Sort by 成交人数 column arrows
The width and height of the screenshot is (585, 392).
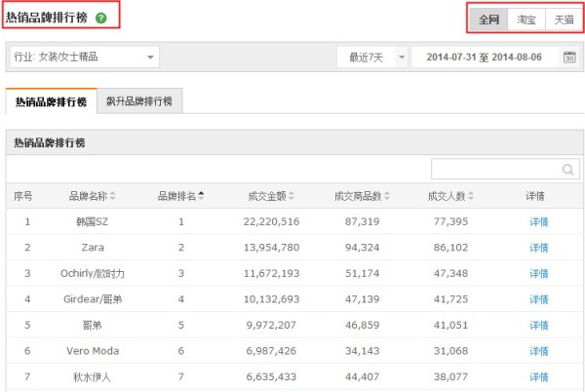(471, 196)
